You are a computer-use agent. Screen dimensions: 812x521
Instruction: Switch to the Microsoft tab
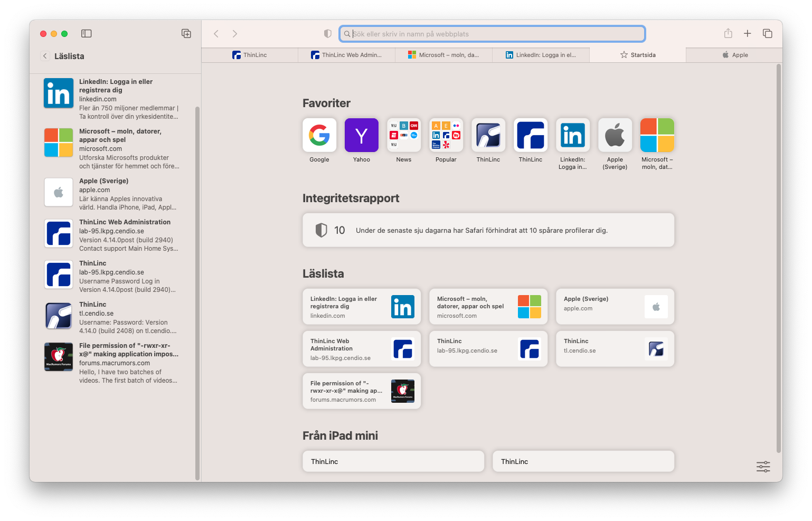click(x=443, y=55)
